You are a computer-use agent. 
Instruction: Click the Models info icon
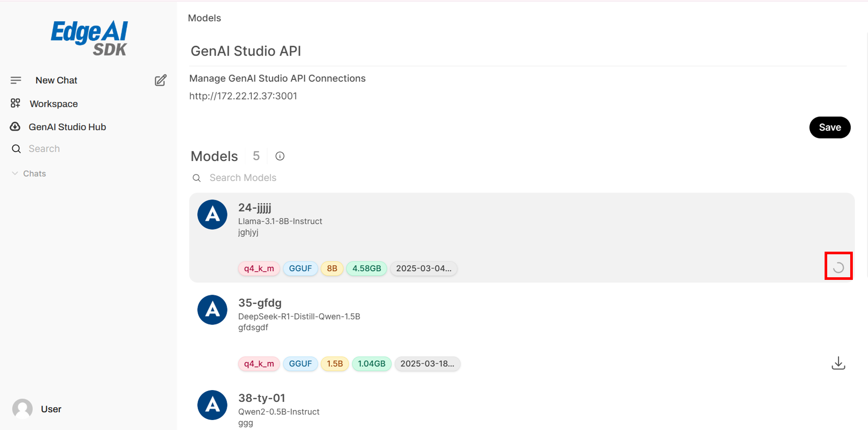pyautogui.click(x=280, y=156)
